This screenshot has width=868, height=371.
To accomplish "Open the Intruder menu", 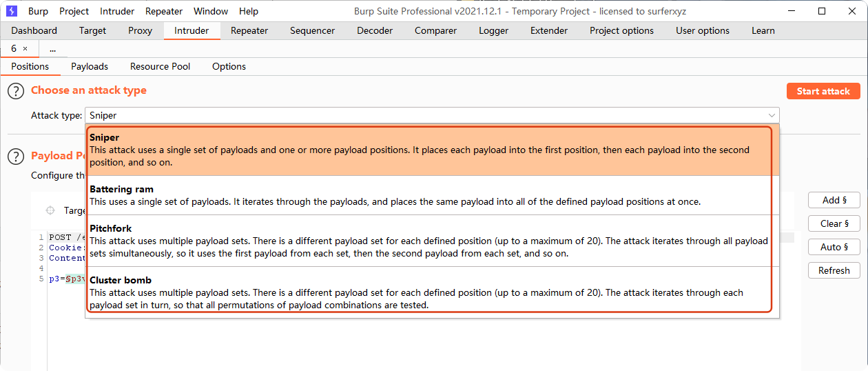I will (x=117, y=11).
